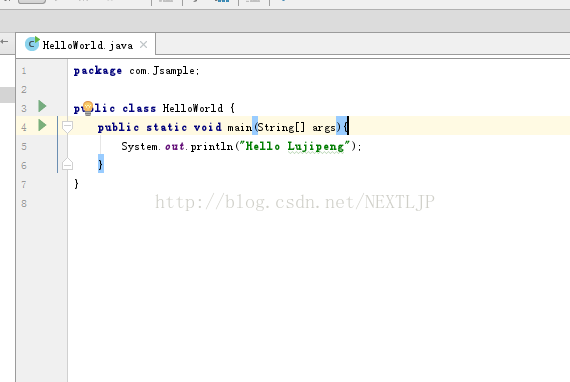Switch to the HelloWorld.java editor tab
Screen dimensions: 570x382
[86, 44]
